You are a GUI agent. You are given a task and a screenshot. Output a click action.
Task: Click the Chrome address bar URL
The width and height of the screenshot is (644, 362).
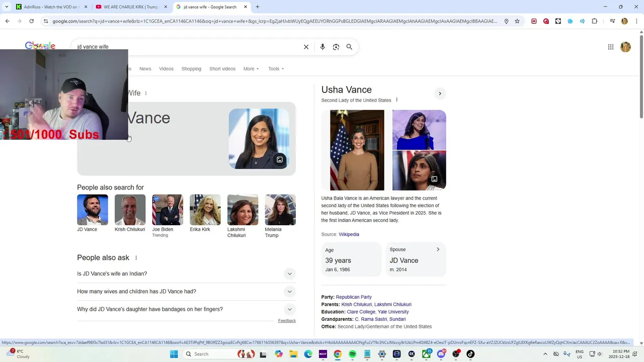[274, 21]
